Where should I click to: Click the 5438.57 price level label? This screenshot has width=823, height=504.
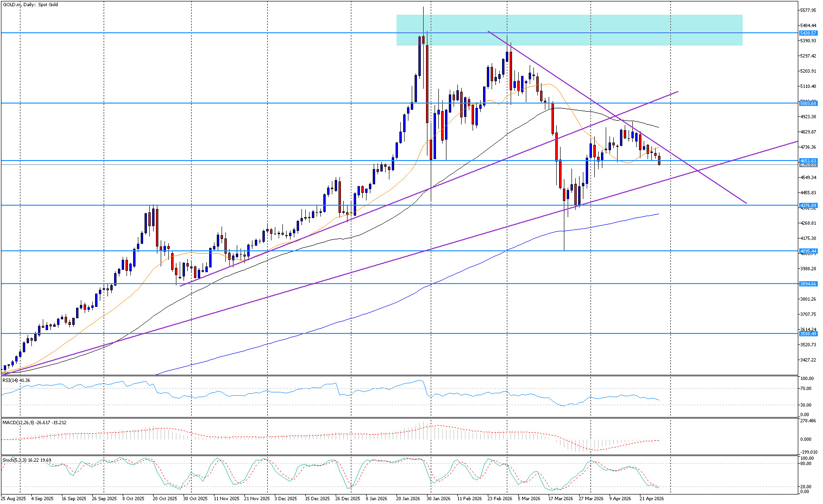(x=808, y=33)
